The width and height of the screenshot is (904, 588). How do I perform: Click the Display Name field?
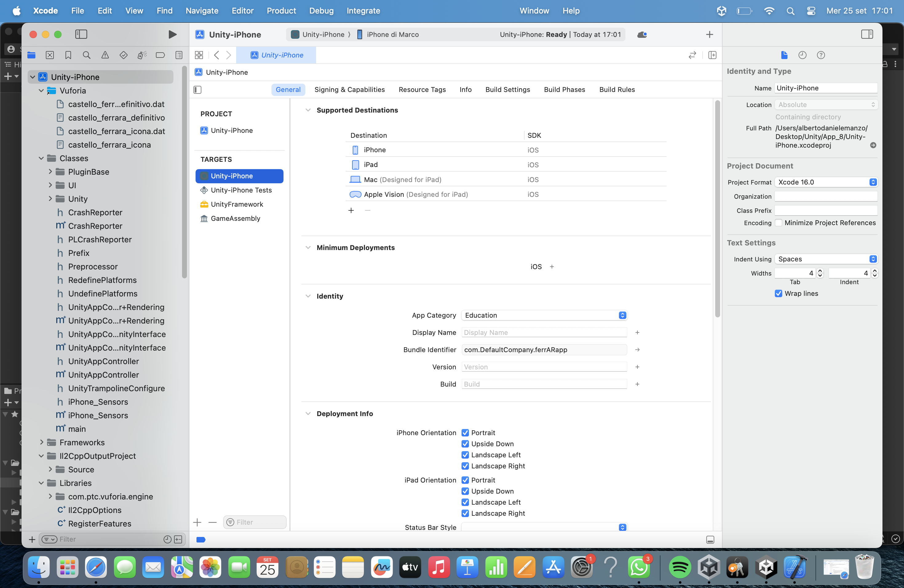click(x=544, y=332)
